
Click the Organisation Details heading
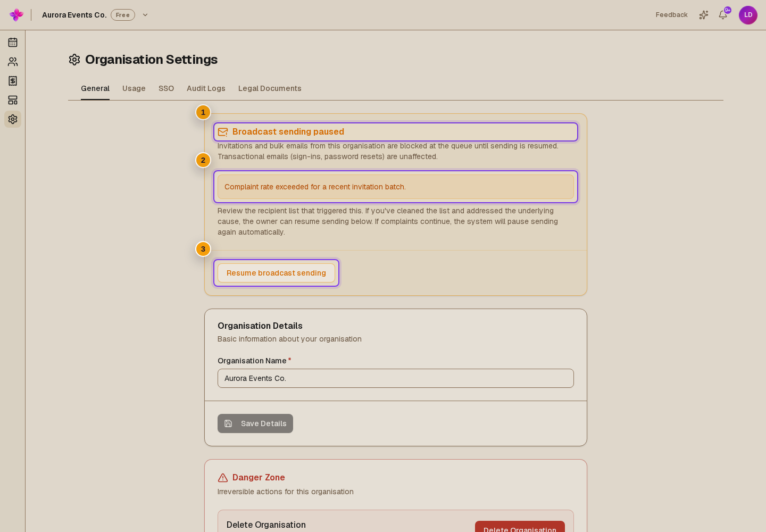pyautogui.click(x=260, y=326)
